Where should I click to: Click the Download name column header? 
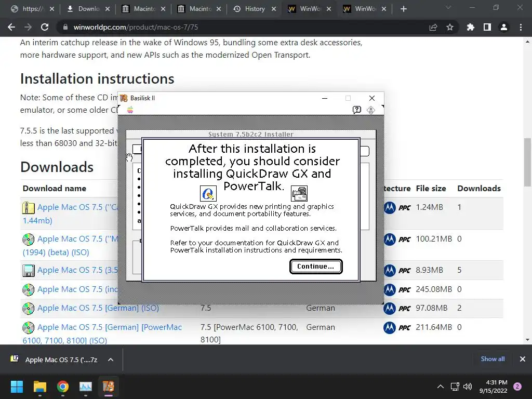pos(54,188)
